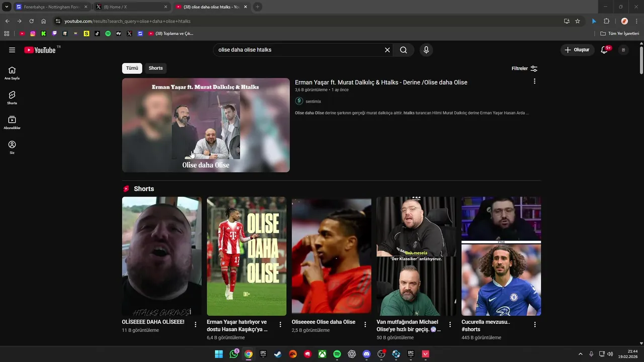Open the Cucurella mevzusu short thumbnail
Image resolution: width=644 pixels, height=362 pixels.
(x=501, y=256)
